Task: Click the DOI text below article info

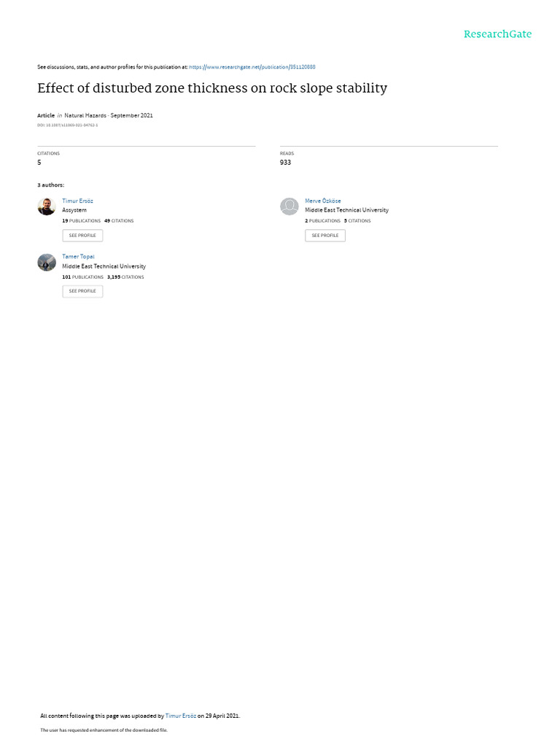Action: coord(68,125)
